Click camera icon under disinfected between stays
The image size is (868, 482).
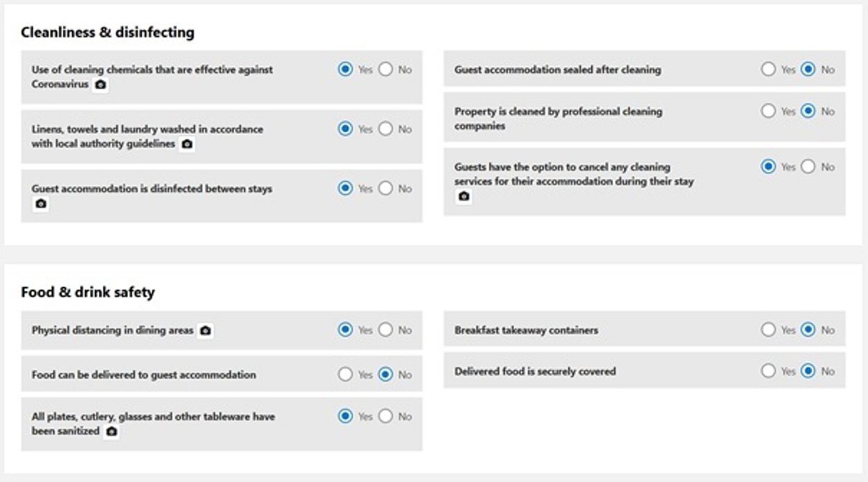tap(41, 204)
